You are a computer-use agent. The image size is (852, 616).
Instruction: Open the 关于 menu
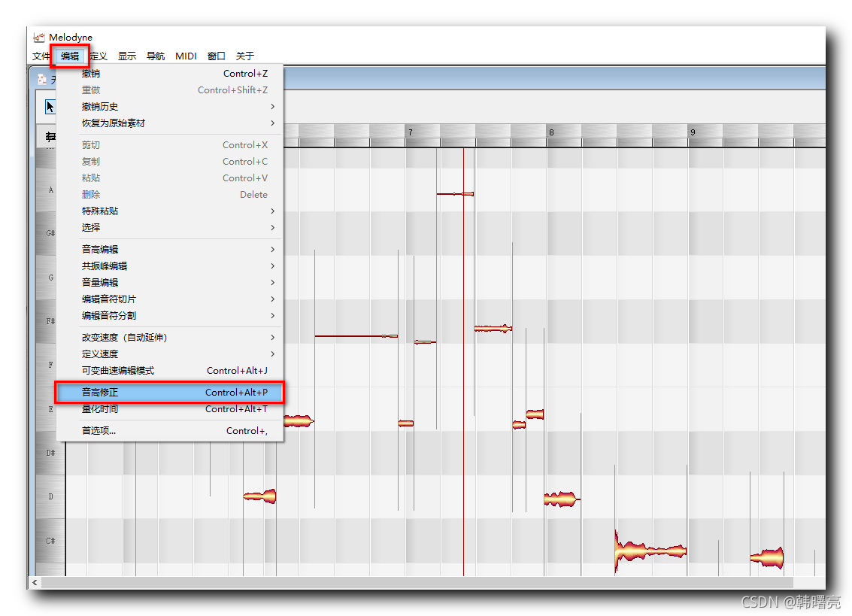[x=245, y=56]
